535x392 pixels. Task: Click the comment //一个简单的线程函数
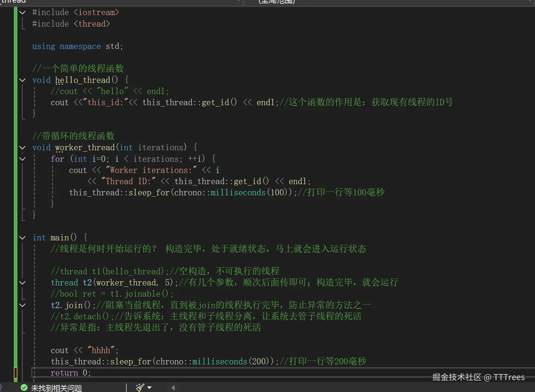(78, 68)
